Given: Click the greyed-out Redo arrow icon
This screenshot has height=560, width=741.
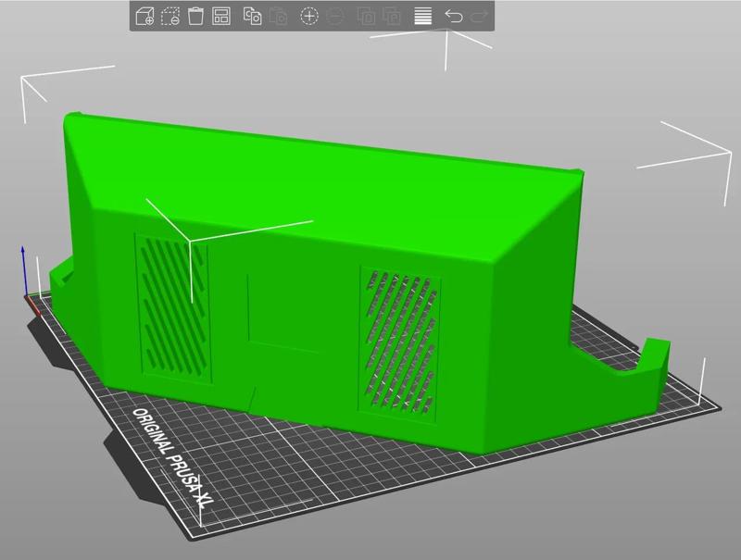Looking at the screenshot, I should click(x=479, y=17).
